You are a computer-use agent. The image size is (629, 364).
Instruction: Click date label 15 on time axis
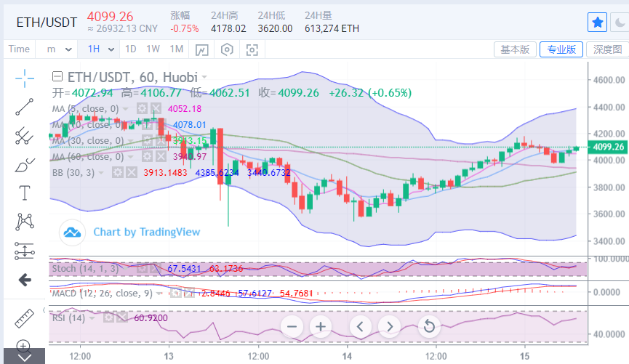[x=525, y=356]
